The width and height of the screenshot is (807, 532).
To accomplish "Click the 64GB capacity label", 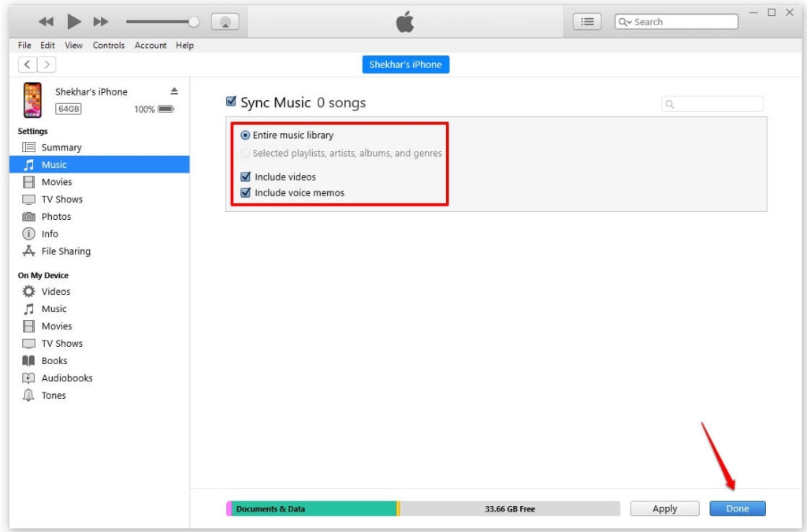I will (x=69, y=109).
